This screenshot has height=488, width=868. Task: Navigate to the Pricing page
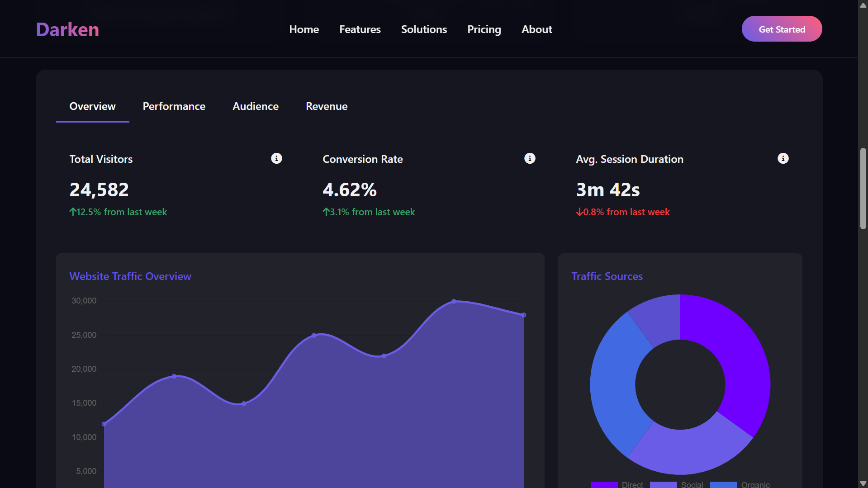coord(484,29)
